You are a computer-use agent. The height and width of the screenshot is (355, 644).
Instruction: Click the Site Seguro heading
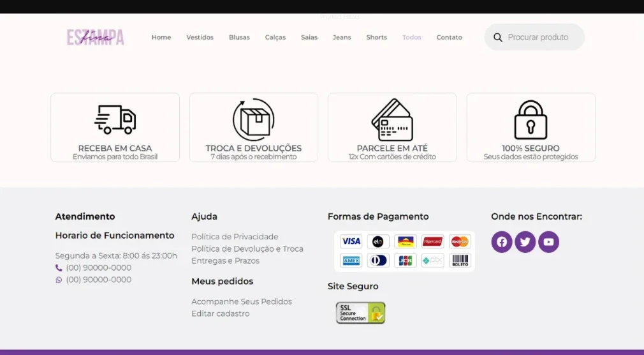point(353,286)
